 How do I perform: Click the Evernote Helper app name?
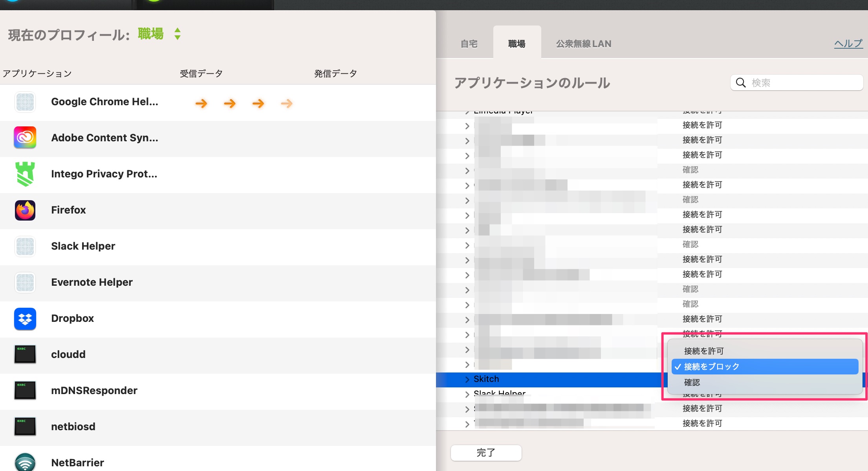pos(92,282)
